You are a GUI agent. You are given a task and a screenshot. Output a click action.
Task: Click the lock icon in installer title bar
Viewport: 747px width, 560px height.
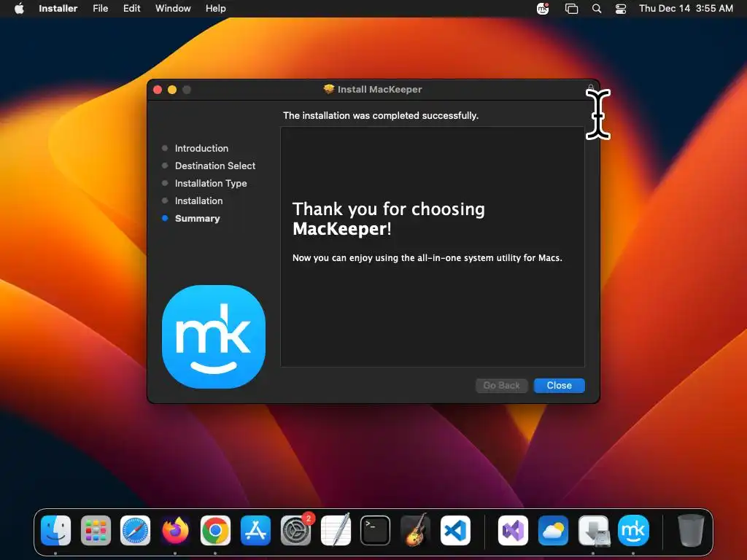click(590, 89)
